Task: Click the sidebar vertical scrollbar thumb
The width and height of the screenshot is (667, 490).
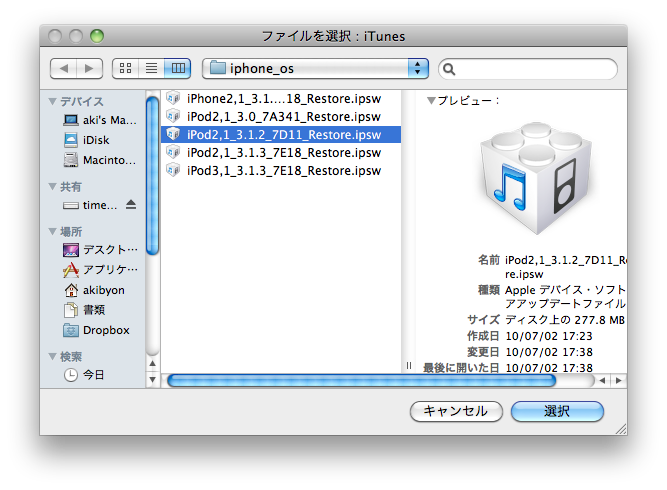Action: (152, 176)
